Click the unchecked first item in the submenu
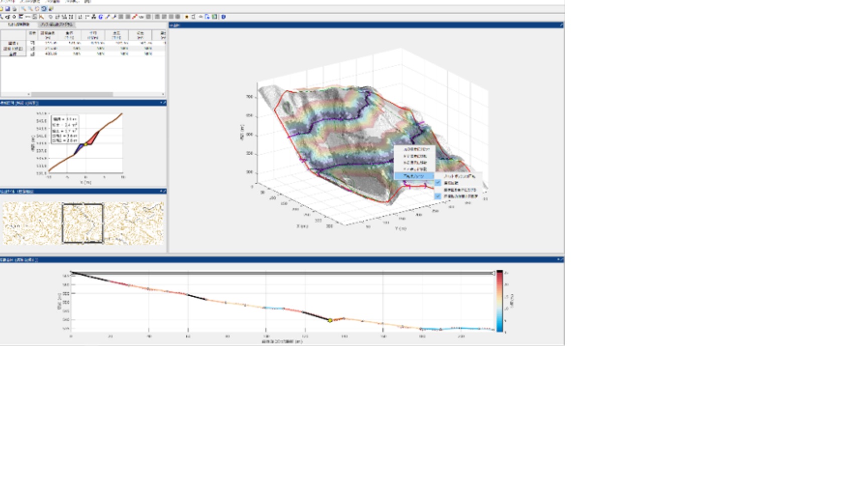This screenshot has width=868, height=488. pos(458,176)
